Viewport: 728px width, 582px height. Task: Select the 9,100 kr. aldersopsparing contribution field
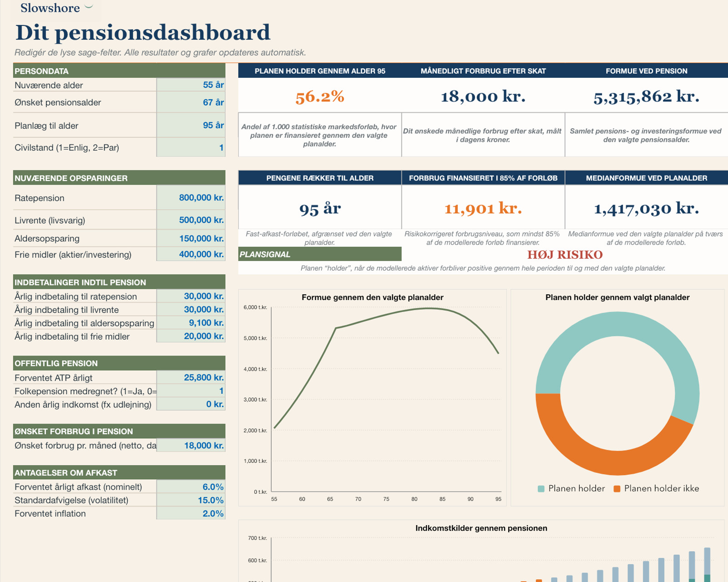point(191,323)
